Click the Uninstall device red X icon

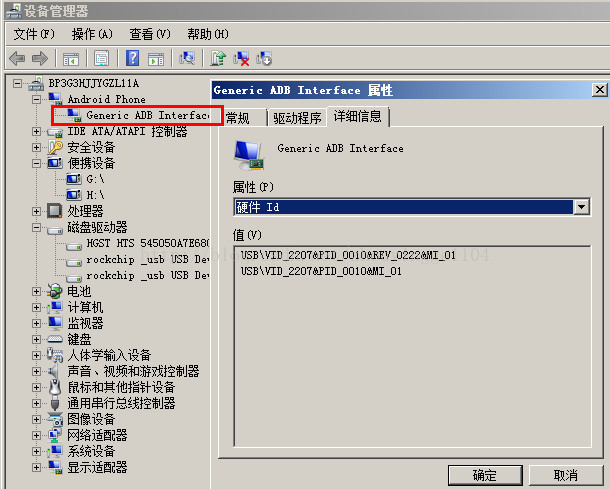tap(241, 58)
